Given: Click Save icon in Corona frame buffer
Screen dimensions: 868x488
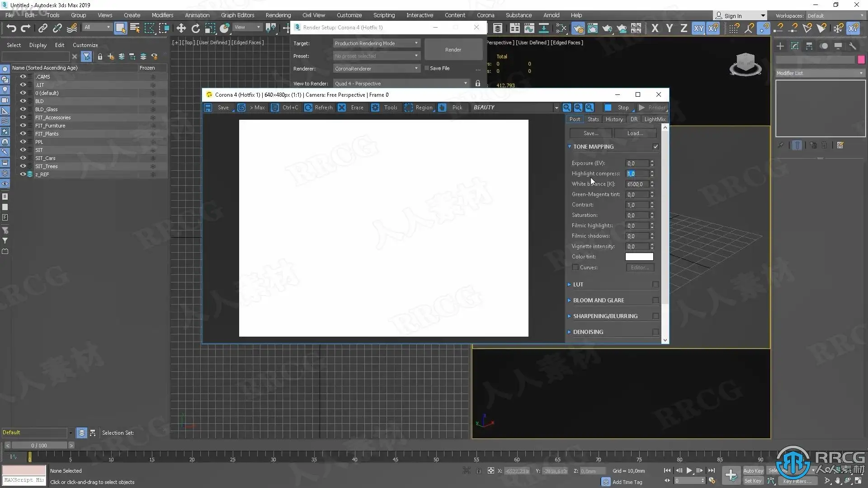Looking at the screenshot, I should point(208,108).
